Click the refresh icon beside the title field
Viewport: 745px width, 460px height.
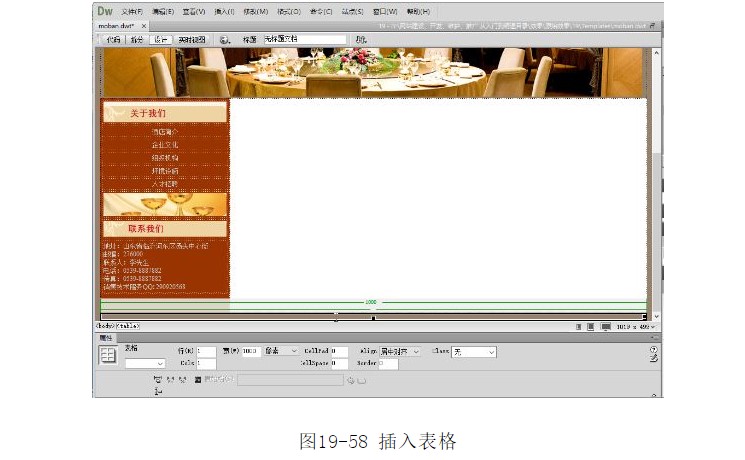pos(360,40)
